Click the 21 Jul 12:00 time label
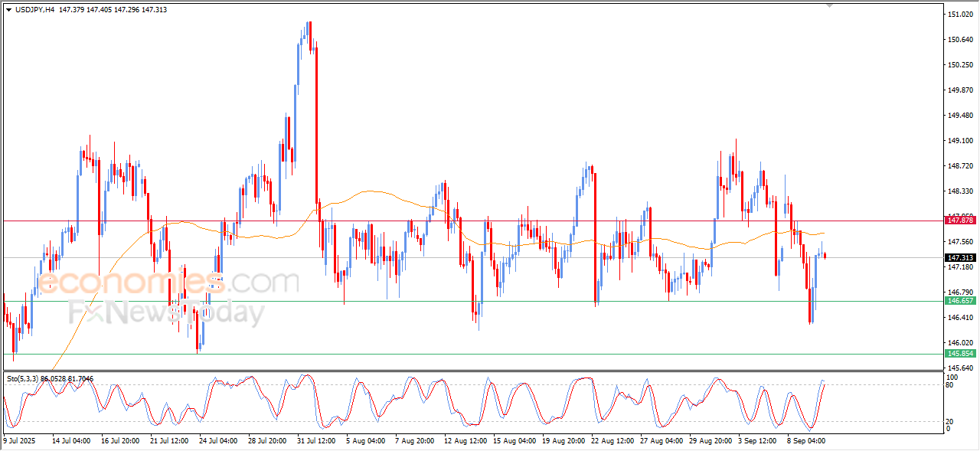This screenshot has width=980, height=451. pos(169,441)
